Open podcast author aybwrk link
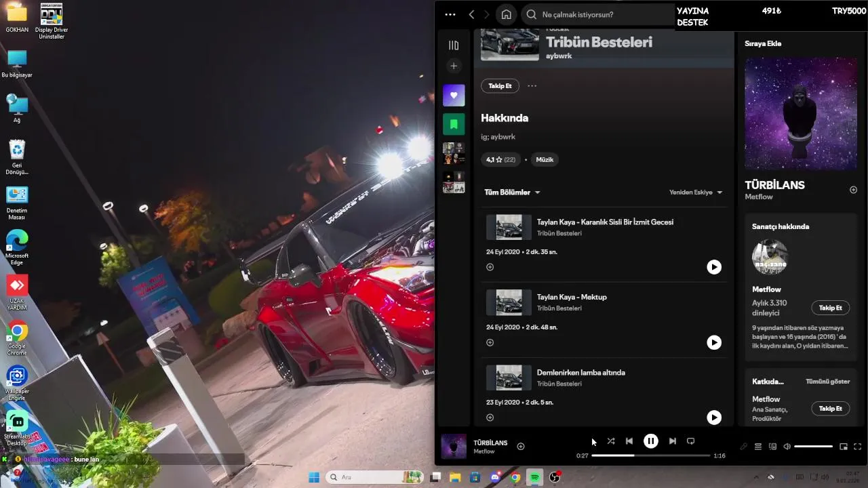868x488 pixels. (x=559, y=56)
